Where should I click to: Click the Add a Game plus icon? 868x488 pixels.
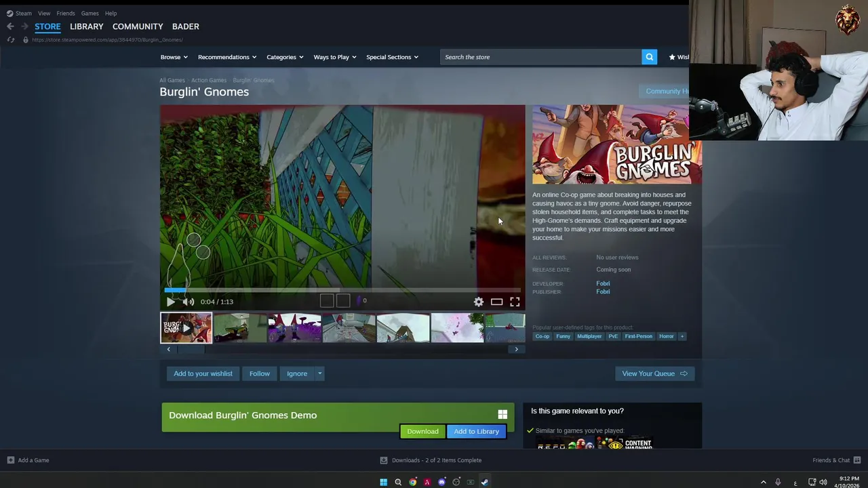(10, 460)
